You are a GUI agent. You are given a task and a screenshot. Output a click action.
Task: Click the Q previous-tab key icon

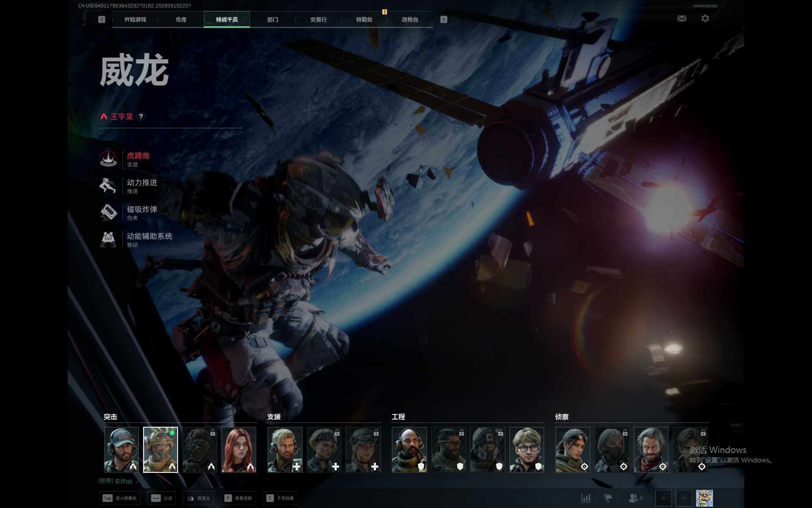[x=101, y=19]
